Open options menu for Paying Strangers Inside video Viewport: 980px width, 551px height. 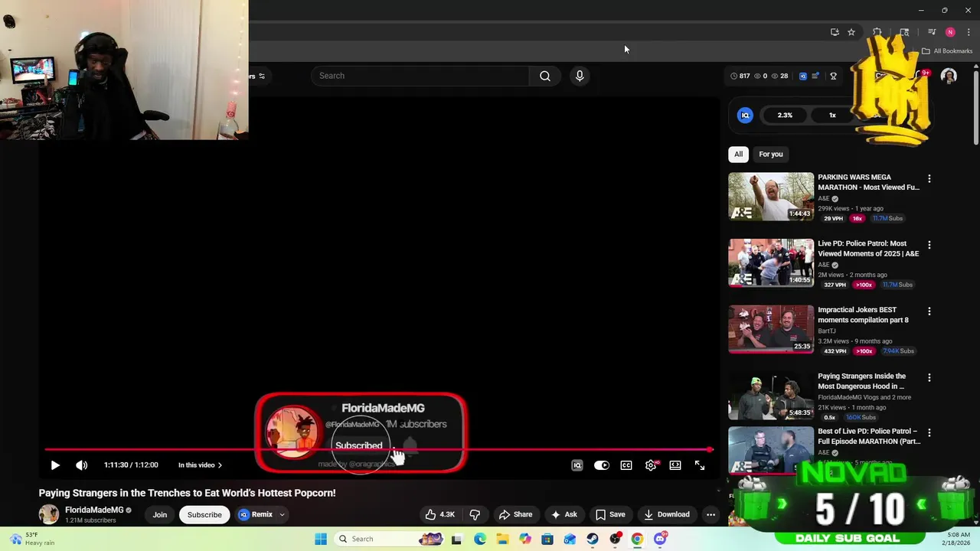(x=929, y=377)
